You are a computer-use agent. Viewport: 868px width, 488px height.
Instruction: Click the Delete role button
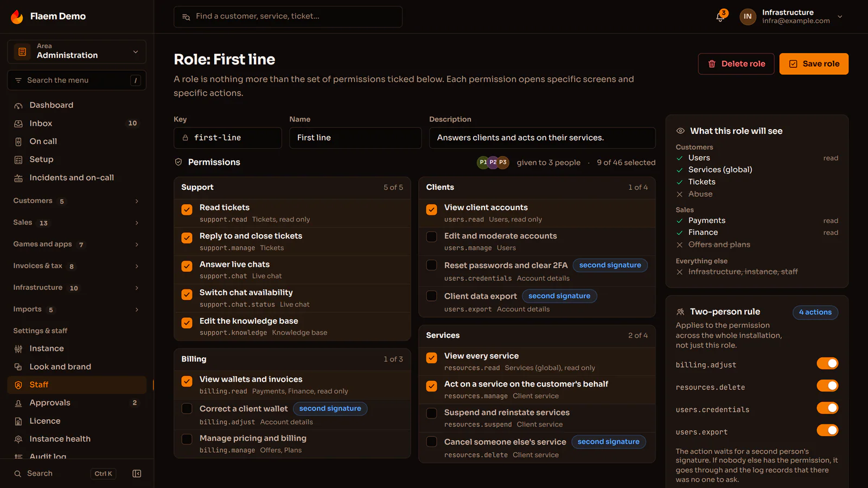pyautogui.click(x=736, y=64)
